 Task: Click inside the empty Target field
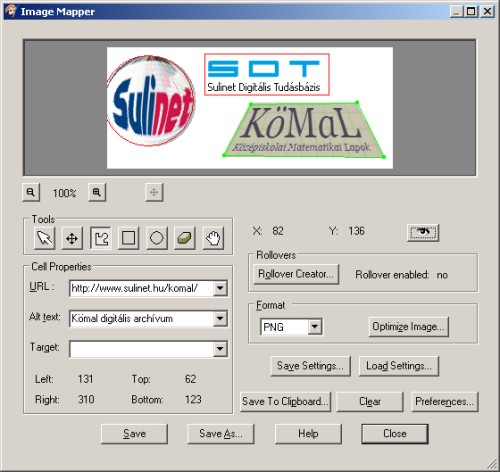141,349
